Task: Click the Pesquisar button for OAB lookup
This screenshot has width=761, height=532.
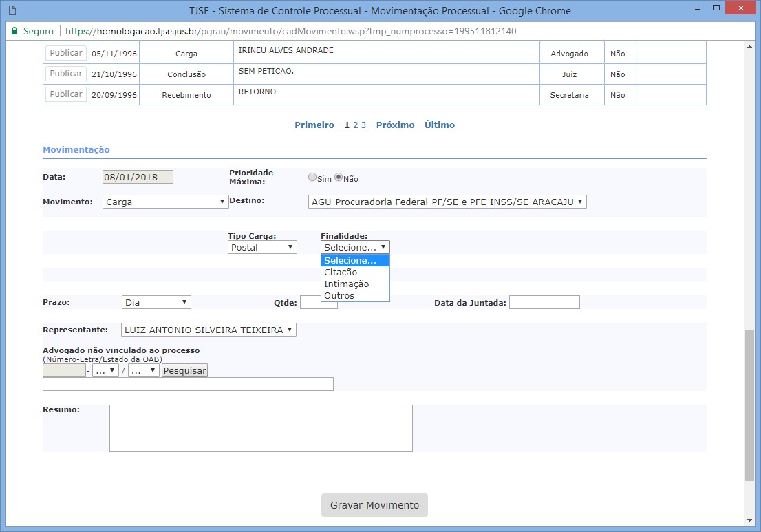Action: [x=184, y=370]
